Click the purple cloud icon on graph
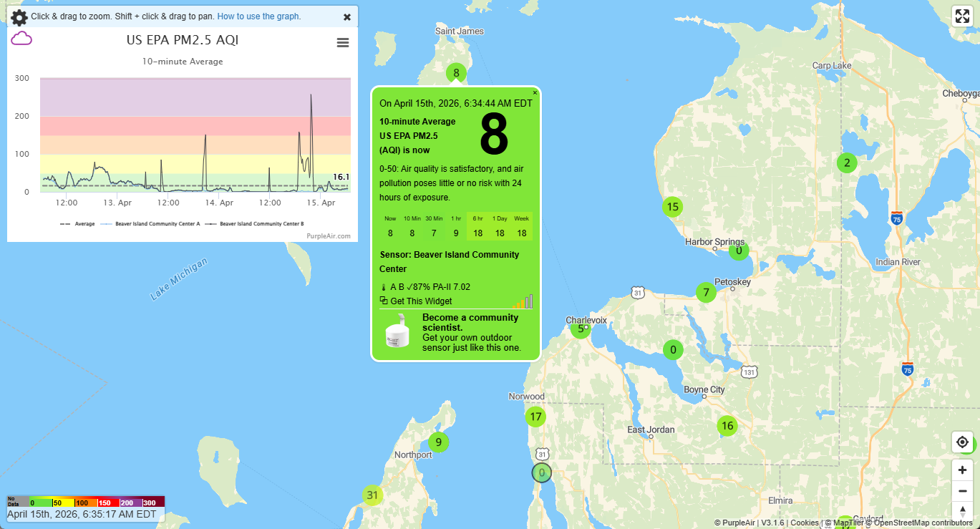980x529 pixels. [x=21, y=39]
